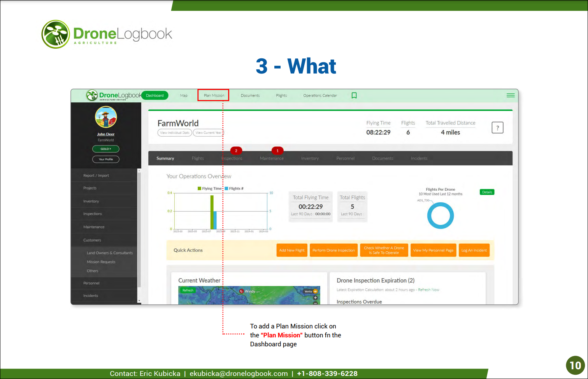Click the Total Flights 5 card
This screenshot has width=588, height=379.
tap(352, 206)
